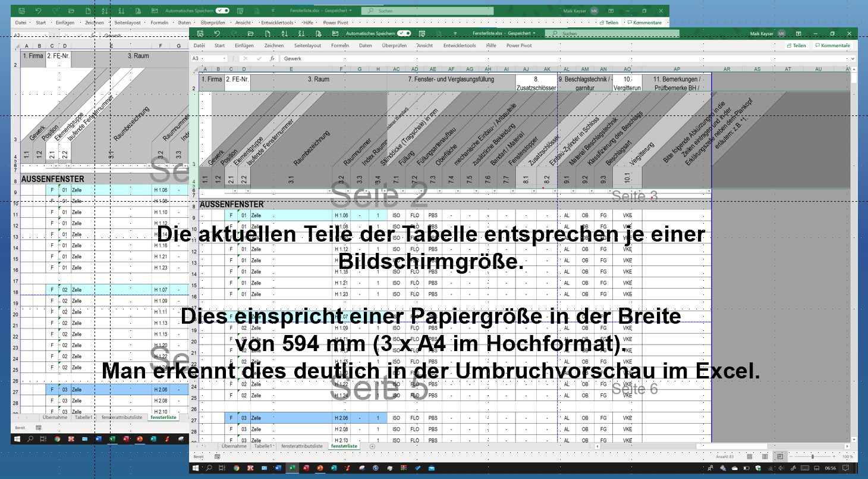Click the taskbar search icon on the front taskbar

tap(209, 468)
